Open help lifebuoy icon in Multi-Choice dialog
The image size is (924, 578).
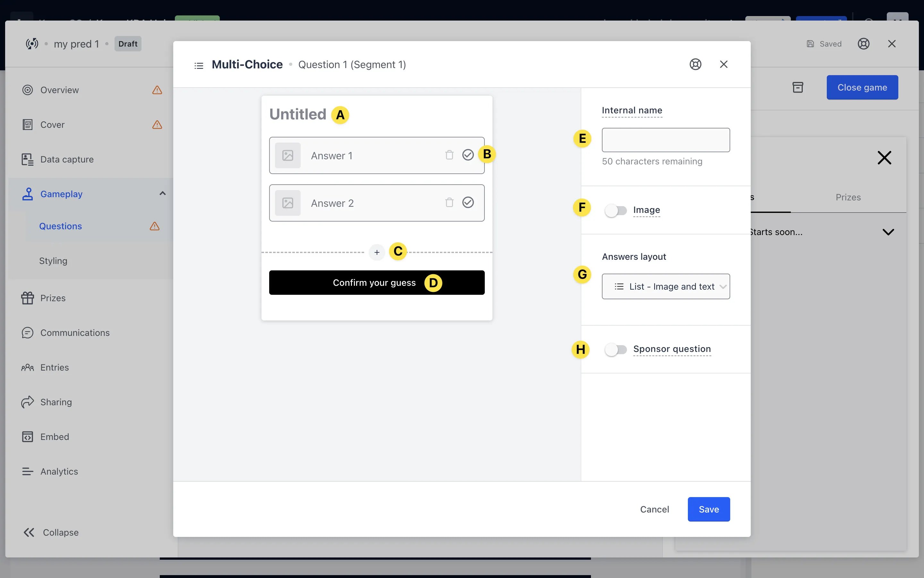click(x=695, y=64)
